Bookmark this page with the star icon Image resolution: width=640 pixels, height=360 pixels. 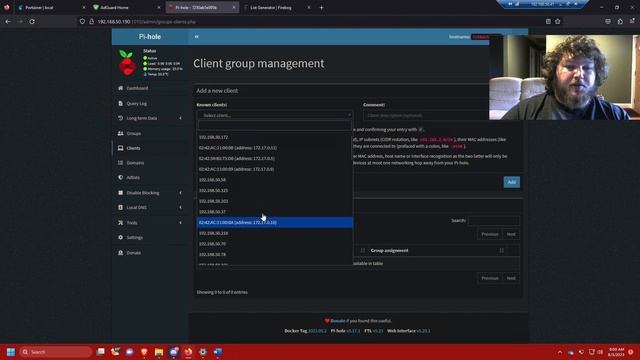(558, 22)
